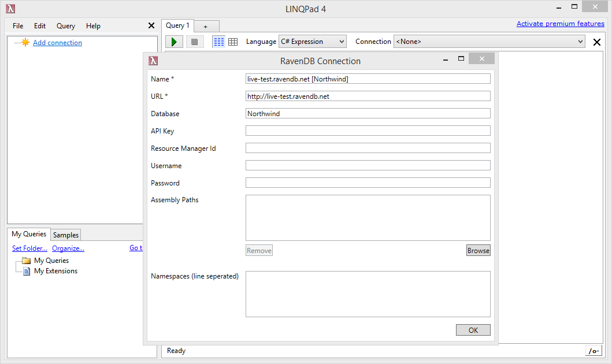Open the Connection dropdown
Screen dimensions: 612x364
coord(489,42)
